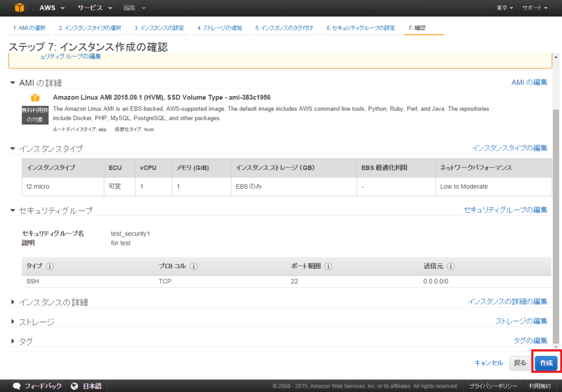Go to step 5. インスタンスのタグ付け tab

(x=284, y=28)
